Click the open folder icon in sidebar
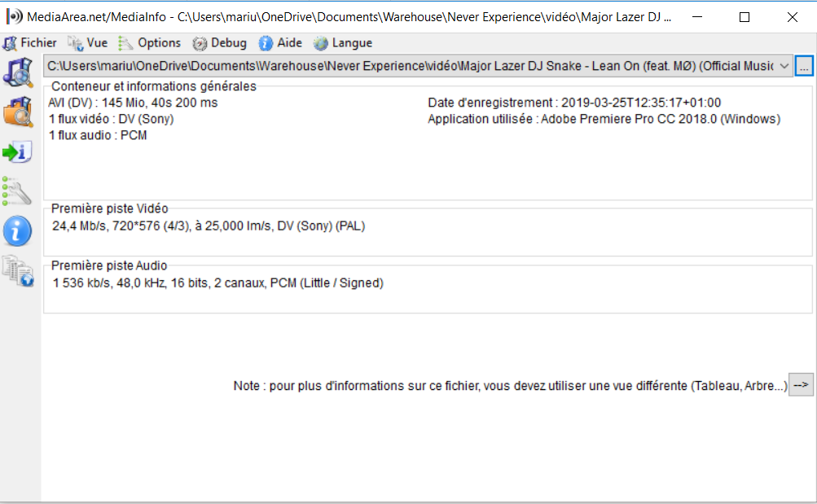The height and width of the screenshot is (504, 817). (x=18, y=112)
